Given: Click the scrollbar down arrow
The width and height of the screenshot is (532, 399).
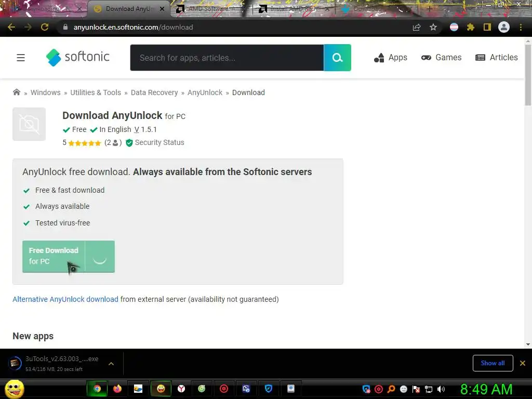Looking at the screenshot, I should (x=528, y=344).
